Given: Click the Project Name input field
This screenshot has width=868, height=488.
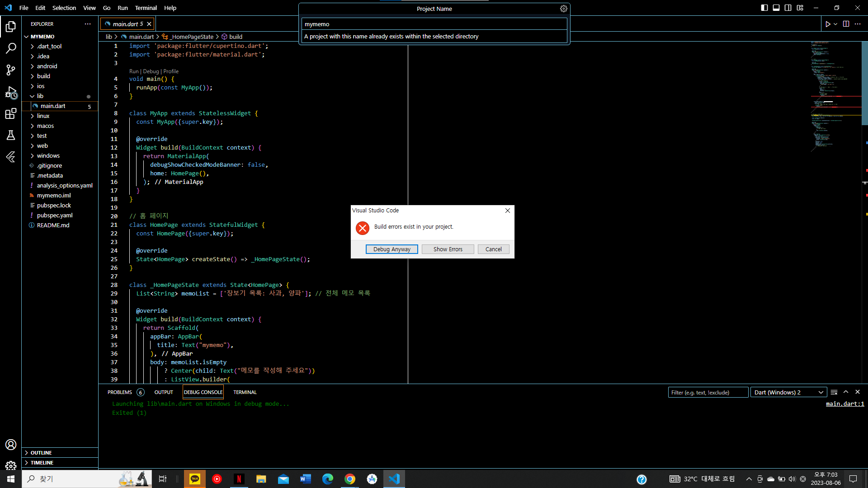Looking at the screenshot, I should coord(434,24).
